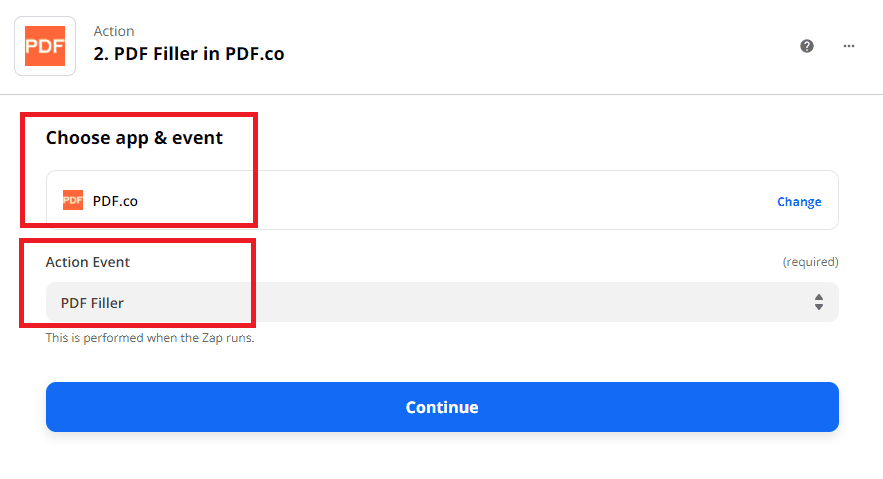Click 'PDF.co' in the step title
The height and width of the screenshot is (479, 883).
pyautogui.click(x=254, y=54)
